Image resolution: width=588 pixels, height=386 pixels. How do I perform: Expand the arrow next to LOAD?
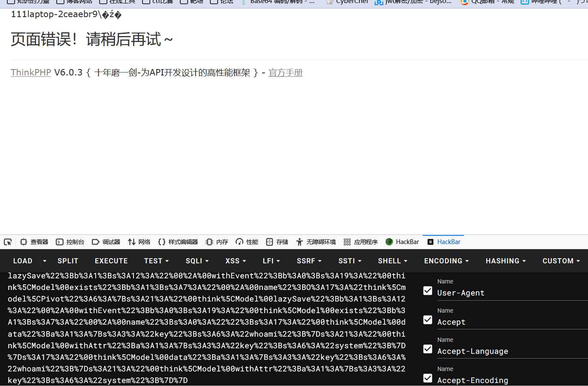pyautogui.click(x=45, y=261)
